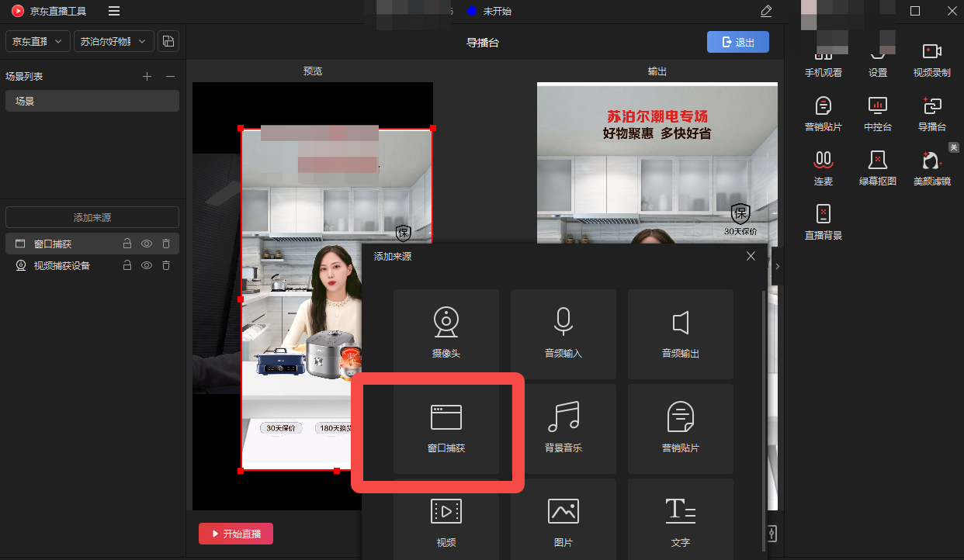Select the 视频捕获设备 source row
This screenshot has height=560, width=964.
92,265
